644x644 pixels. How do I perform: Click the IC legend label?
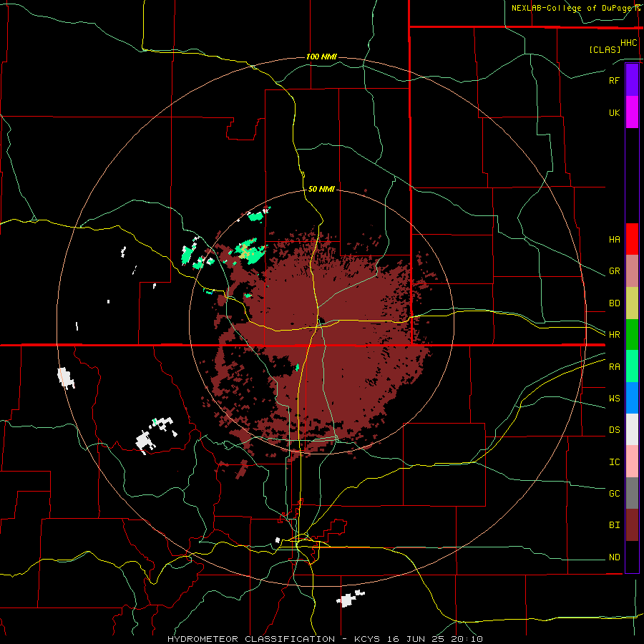pyautogui.click(x=614, y=462)
